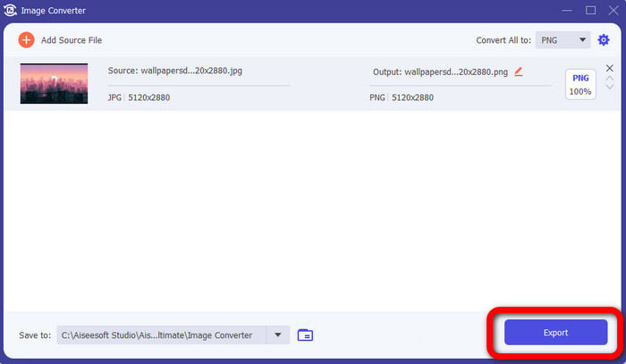The height and width of the screenshot is (364, 626).
Task: Click the Output: wallpapersd...20x2880.png text
Action: click(x=440, y=72)
